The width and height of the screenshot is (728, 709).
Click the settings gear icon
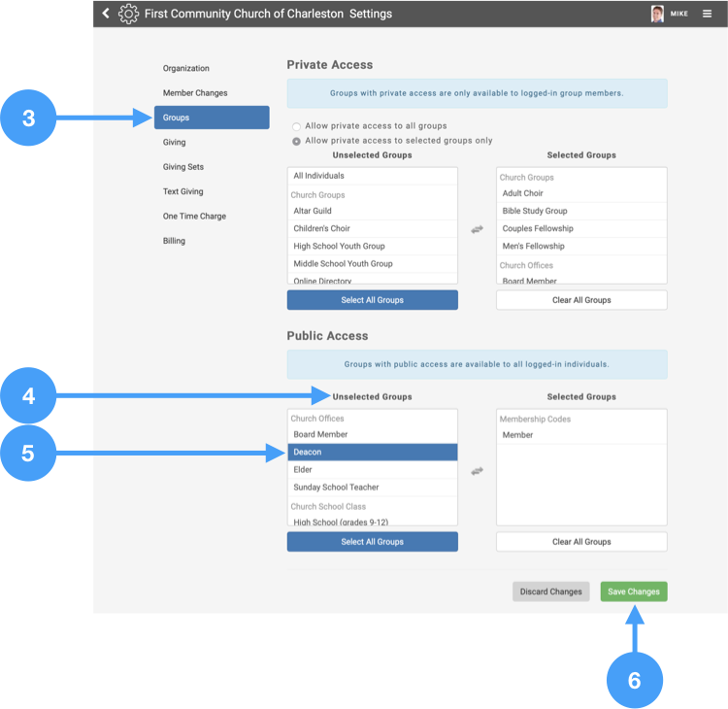click(128, 14)
